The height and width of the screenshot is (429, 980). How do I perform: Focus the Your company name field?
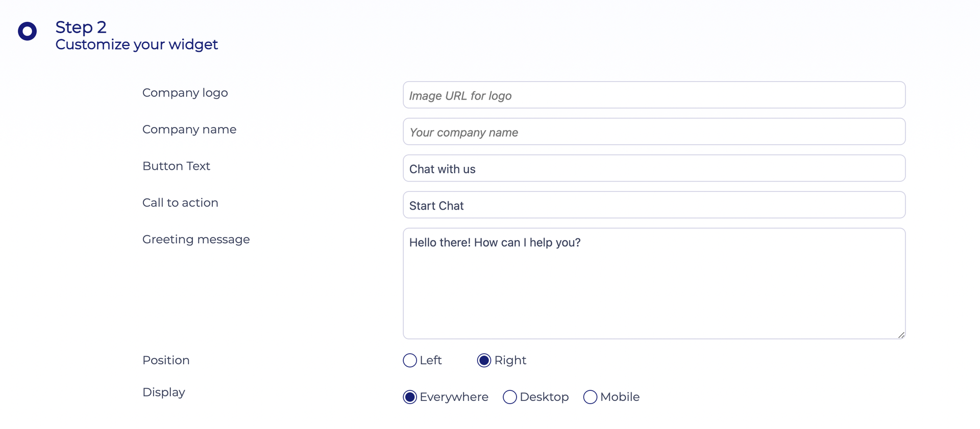[x=654, y=132]
